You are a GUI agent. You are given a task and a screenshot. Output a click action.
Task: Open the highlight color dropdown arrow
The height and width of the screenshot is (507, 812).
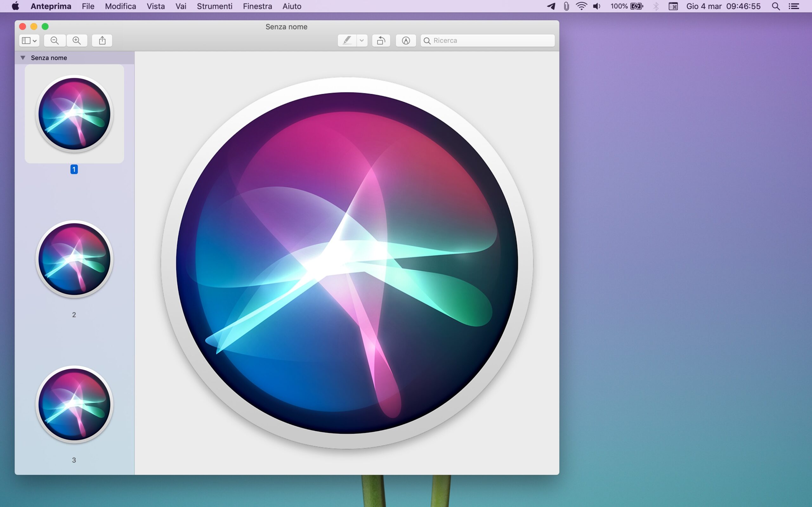pyautogui.click(x=362, y=41)
